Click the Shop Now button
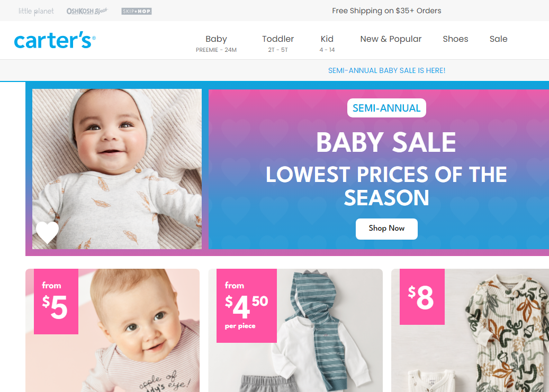549x392 pixels. click(x=386, y=229)
